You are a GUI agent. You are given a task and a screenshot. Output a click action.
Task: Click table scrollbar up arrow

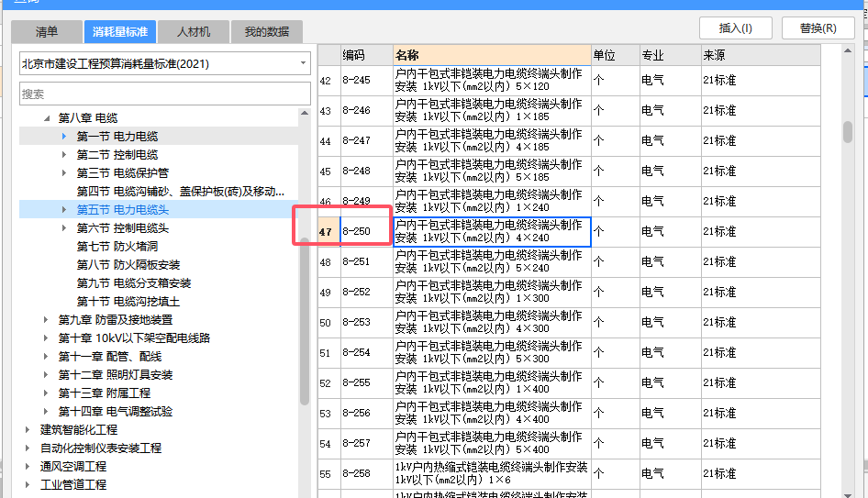(x=848, y=51)
